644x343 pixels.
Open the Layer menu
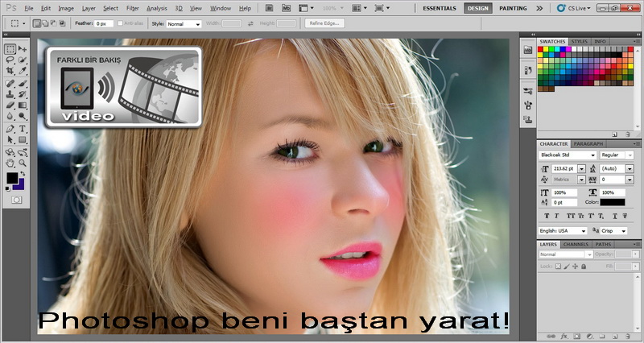(x=89, y=8)
